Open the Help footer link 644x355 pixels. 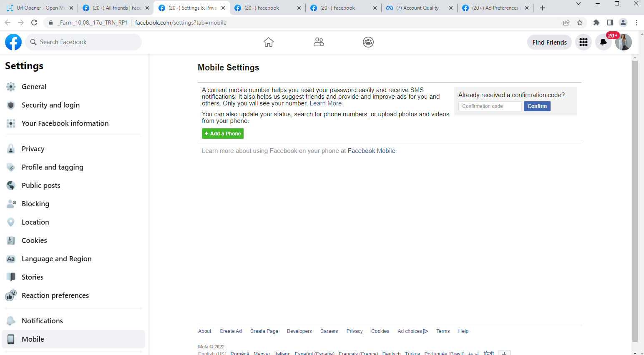[463, 331]
